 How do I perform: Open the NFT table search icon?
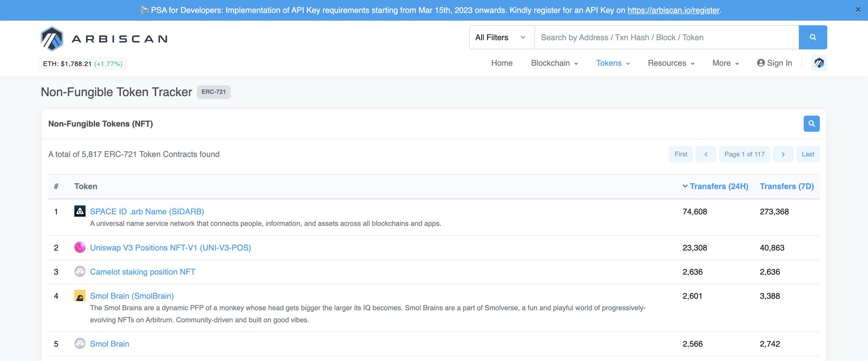[811, 124]
